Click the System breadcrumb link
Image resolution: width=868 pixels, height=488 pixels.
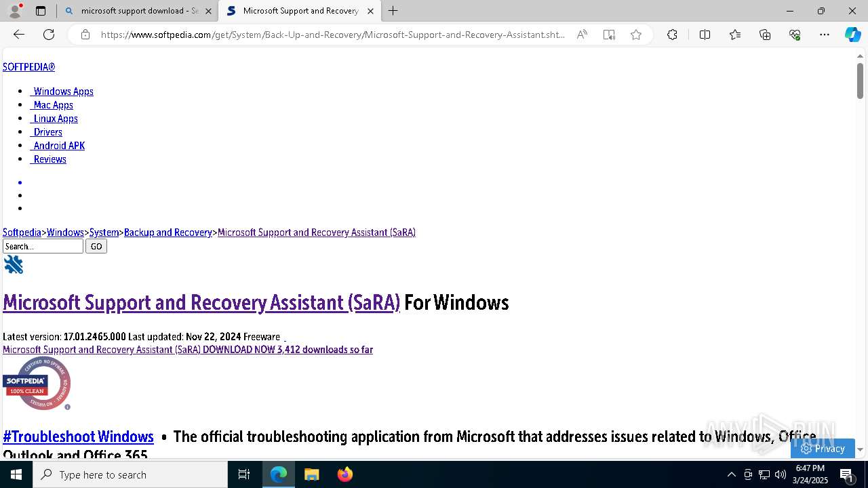(x=104, y=232)
